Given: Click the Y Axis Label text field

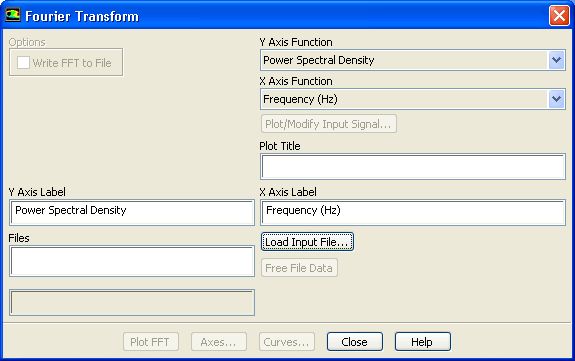Looking at the screenshot, I should (132, 212).
